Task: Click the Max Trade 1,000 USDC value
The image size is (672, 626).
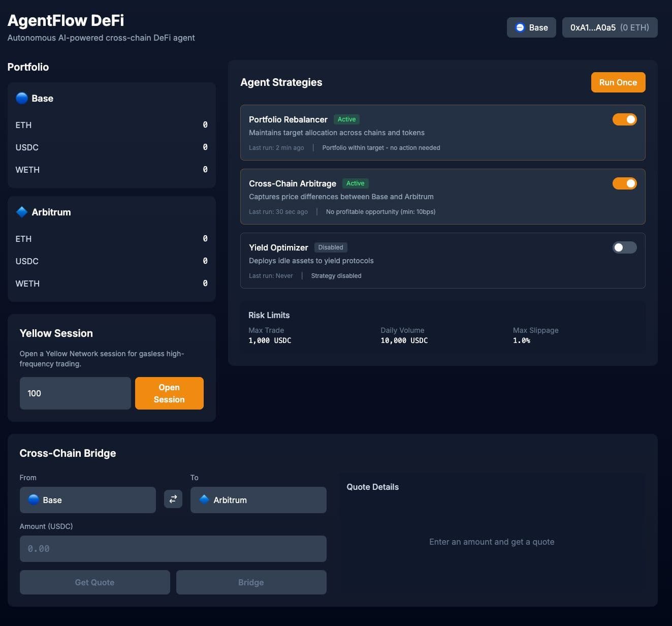Action: pos(270,340)
